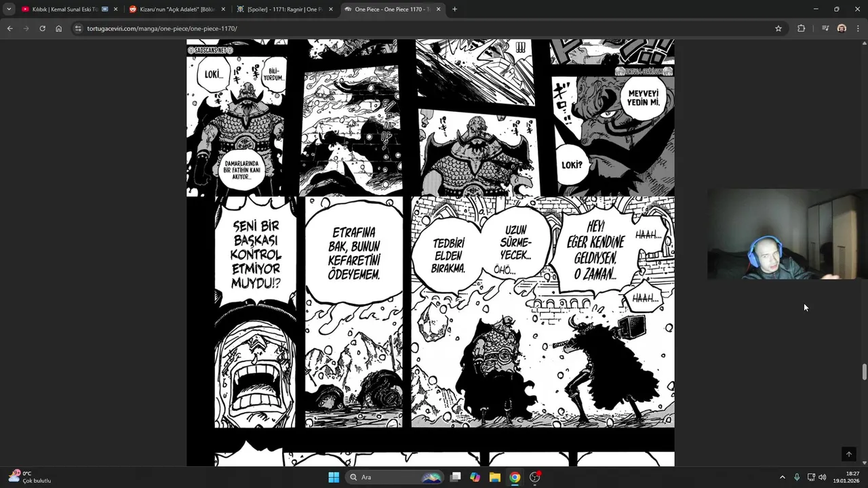Image resolution: width=868 pixels, height=488 pixels.
Task: Open Google Chrome taskbar icon
Action: [x=515, y=477]
